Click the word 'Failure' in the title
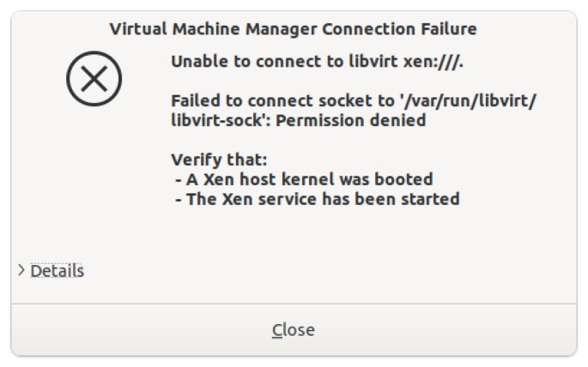The image size is (588, 367). click(x=447, y=29)
